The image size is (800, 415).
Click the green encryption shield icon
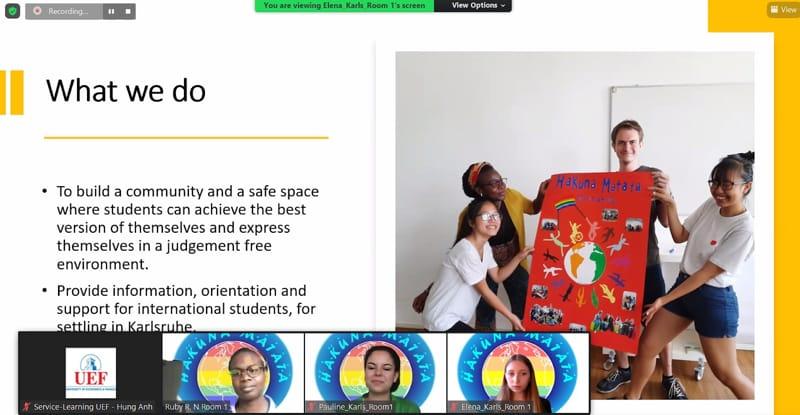point(12,11)
